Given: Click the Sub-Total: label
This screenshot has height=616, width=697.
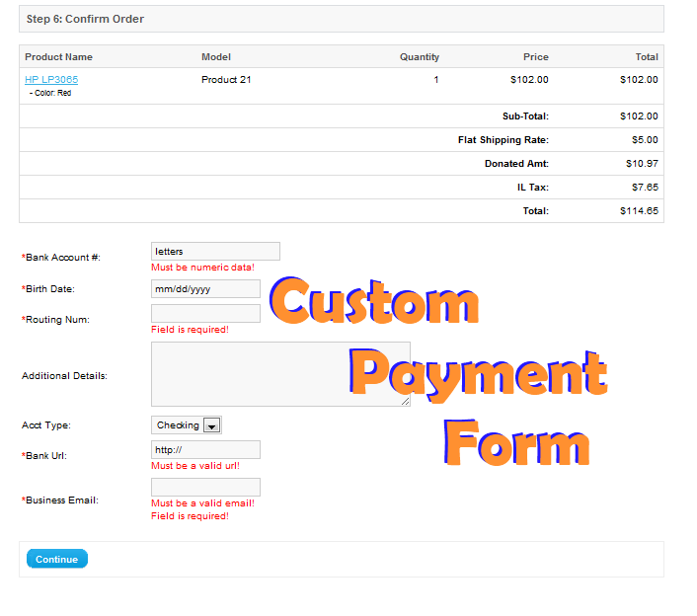Looking at the screenshot, I should click(525, 116).
